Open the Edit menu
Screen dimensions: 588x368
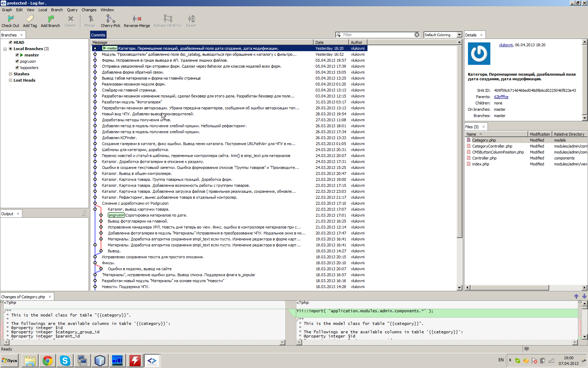(19, 10)
